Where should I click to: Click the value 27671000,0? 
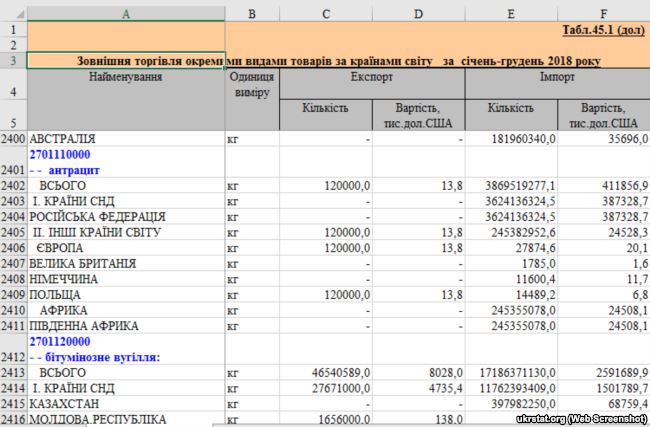pos(326,388)
